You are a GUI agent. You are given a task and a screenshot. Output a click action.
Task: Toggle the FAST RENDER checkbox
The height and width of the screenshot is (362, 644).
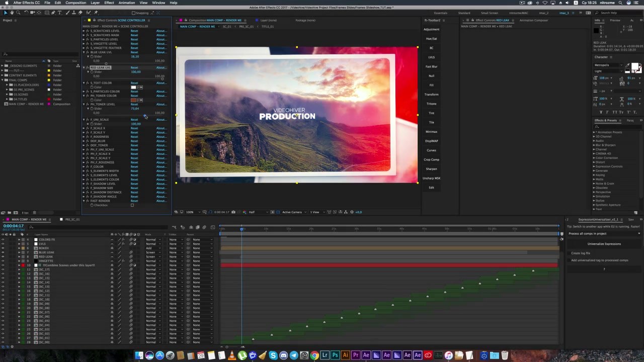point(132,205)
